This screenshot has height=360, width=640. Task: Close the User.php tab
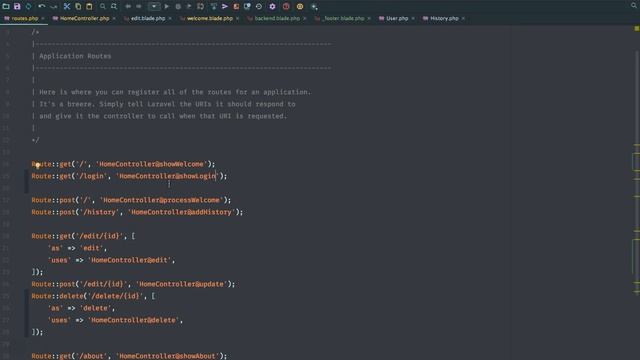(x=413, y=18)
